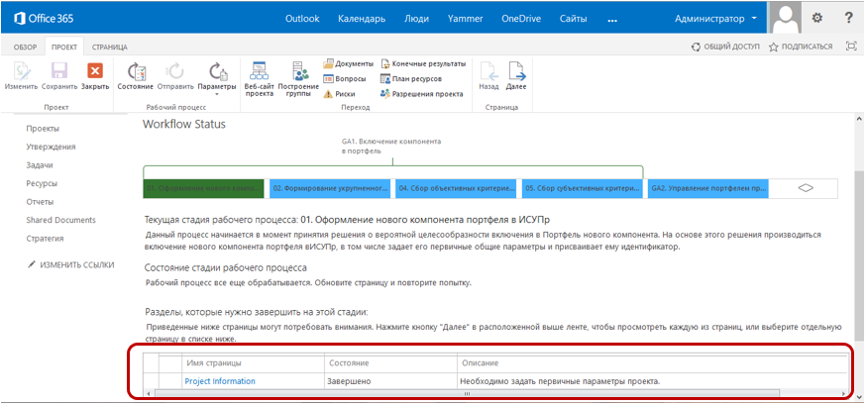Expand the Администратор account menu
Image resolution: width=868 pixels, height=405 pixels.
coord(715,18)
